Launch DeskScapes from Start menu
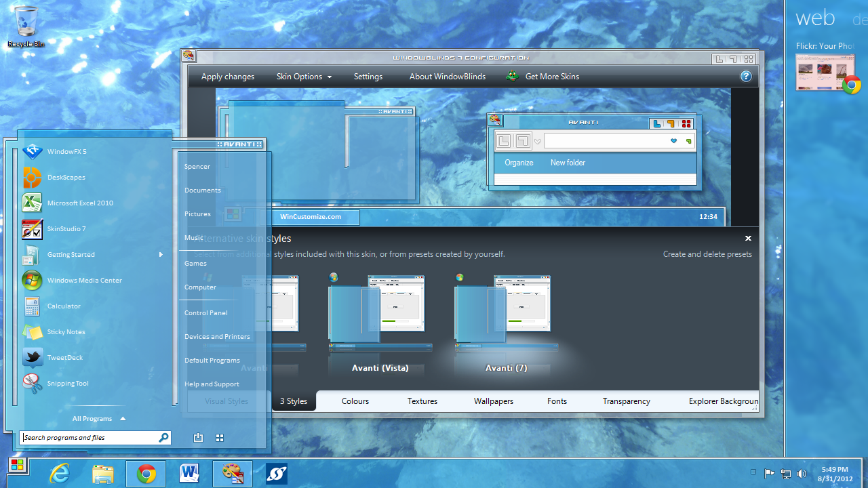868x488 pixels. point(66,177)
